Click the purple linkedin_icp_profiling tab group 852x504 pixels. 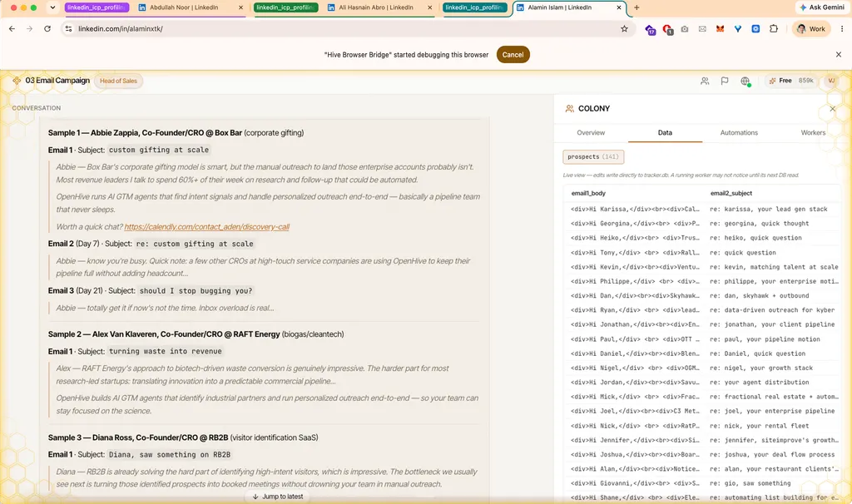point(97,7)
